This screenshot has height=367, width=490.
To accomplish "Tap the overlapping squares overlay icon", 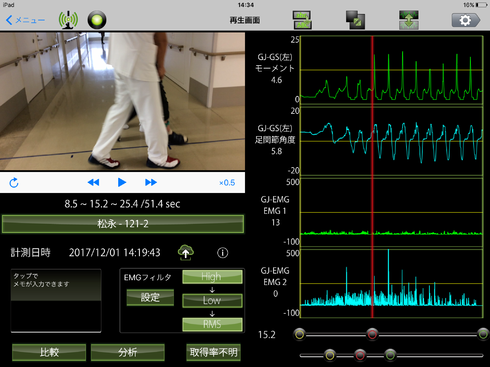I will [x=355, y=20].
